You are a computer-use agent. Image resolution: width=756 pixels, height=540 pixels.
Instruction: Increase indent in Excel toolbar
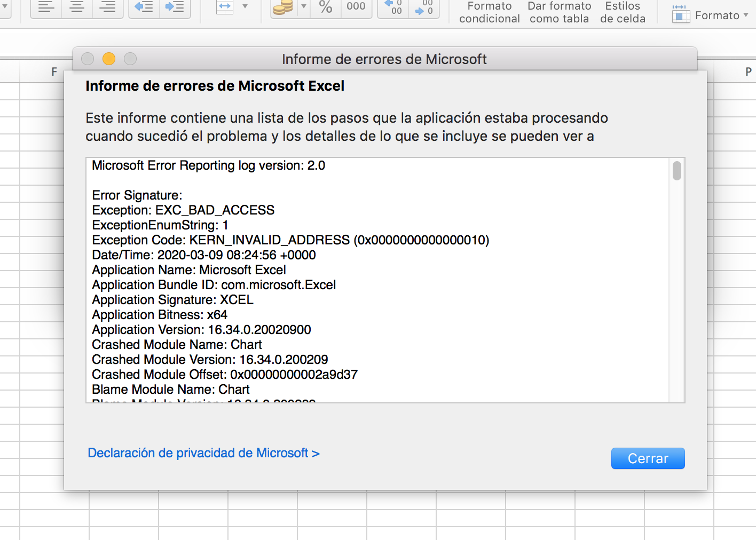175,7
